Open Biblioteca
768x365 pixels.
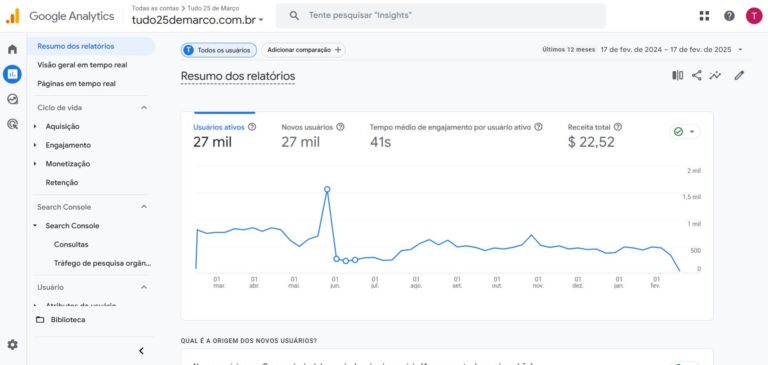pos(68,319)
